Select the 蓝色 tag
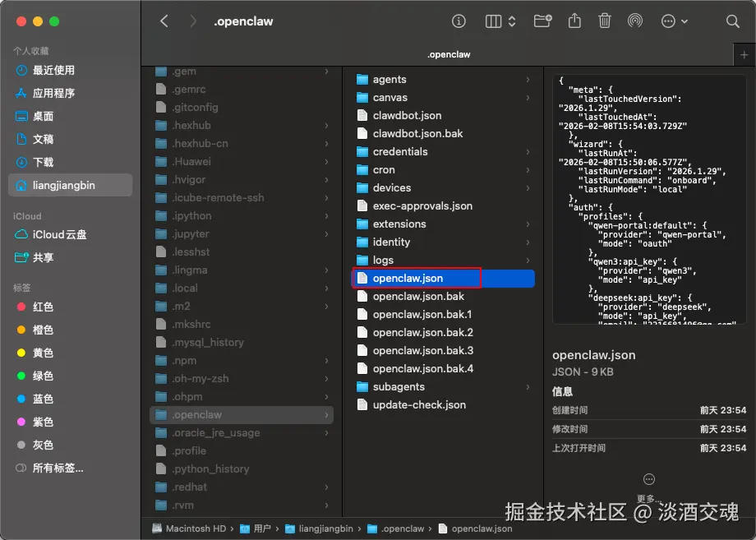The width and height of the screenshot is (756, 540). 71,399
